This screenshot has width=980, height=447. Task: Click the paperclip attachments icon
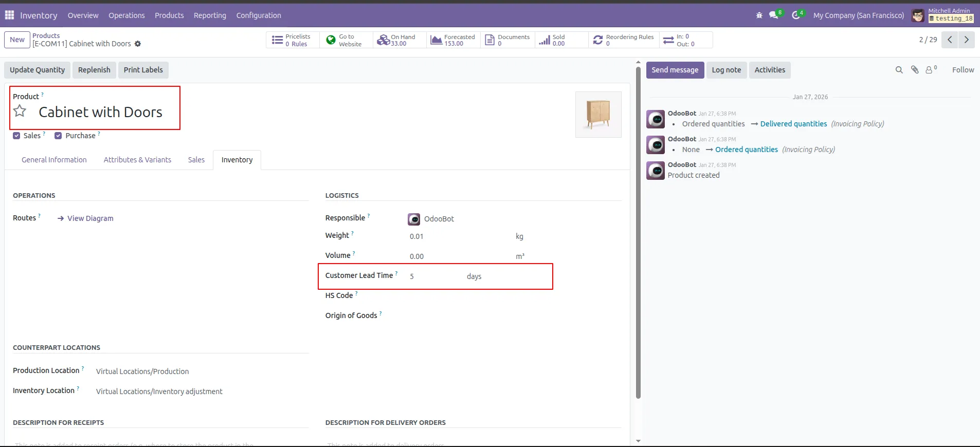[915, 70]
